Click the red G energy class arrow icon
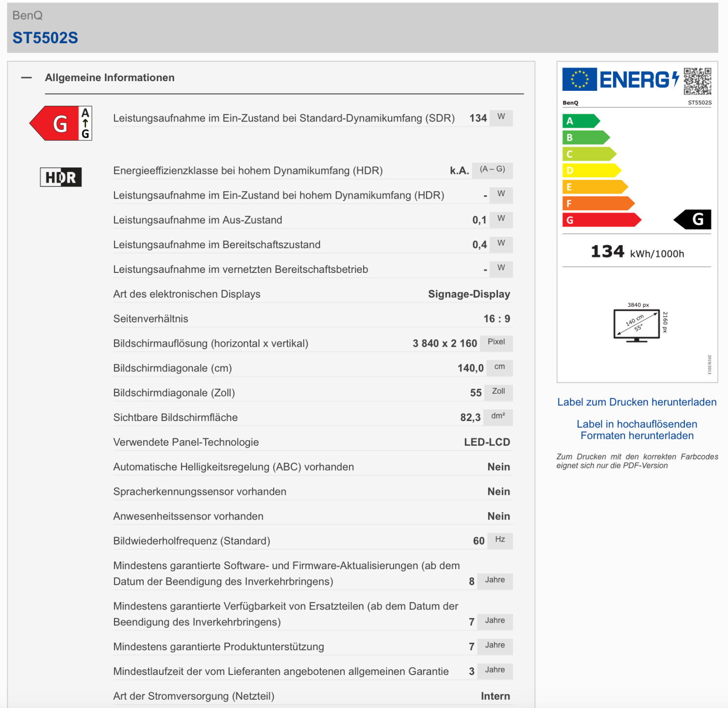The height and width of the screenshot is (708, 728). click(54, 123)
